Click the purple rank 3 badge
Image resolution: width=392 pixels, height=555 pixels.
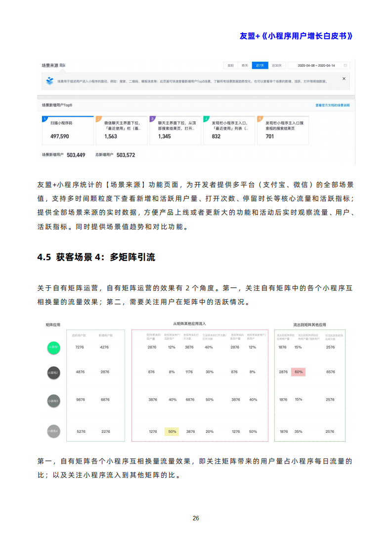tap(152, 119)
